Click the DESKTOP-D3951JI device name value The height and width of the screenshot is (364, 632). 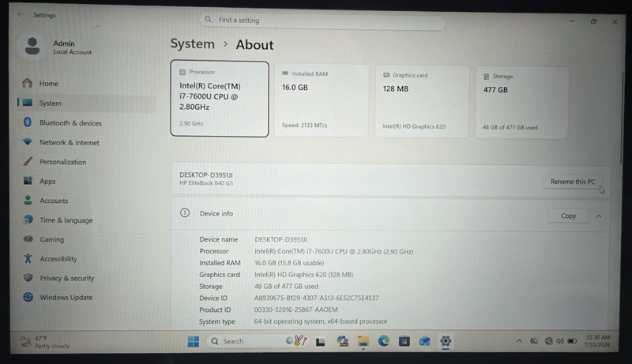(280, 239)
